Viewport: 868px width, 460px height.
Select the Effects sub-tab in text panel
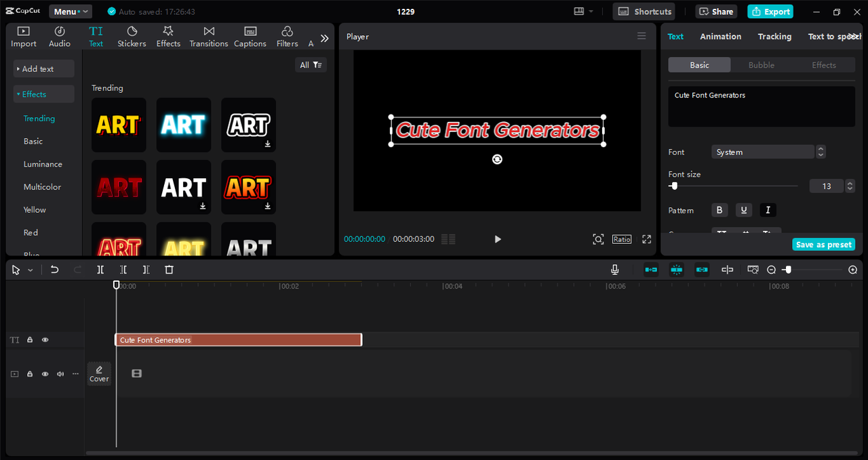coord(824,65)
